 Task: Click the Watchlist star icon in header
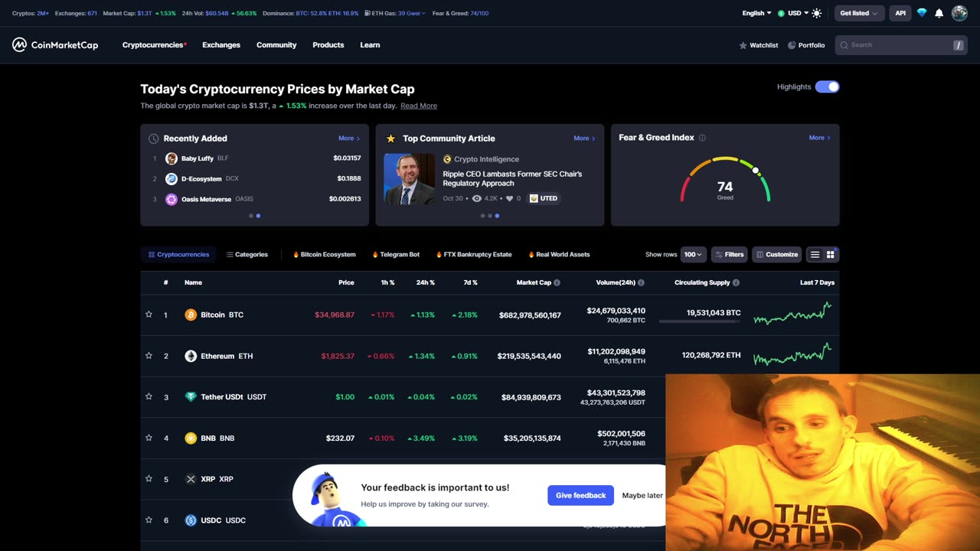tap(743, 45)
